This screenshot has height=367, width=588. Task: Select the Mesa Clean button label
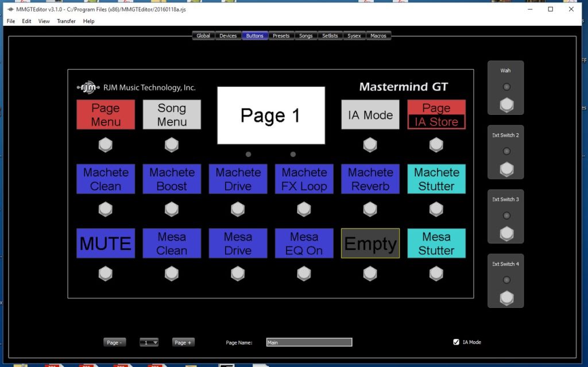click(x=172, y=243)
